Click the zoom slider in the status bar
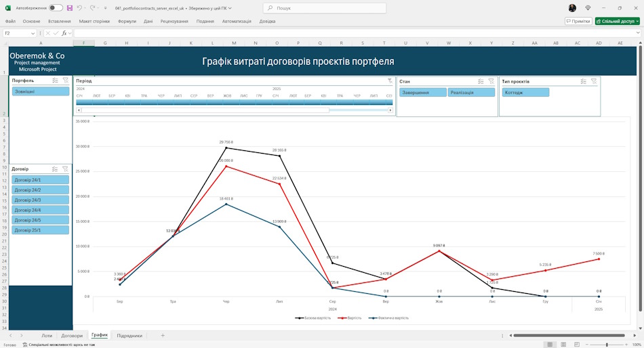This screenshot has width=644, height=348. point(607,345)
